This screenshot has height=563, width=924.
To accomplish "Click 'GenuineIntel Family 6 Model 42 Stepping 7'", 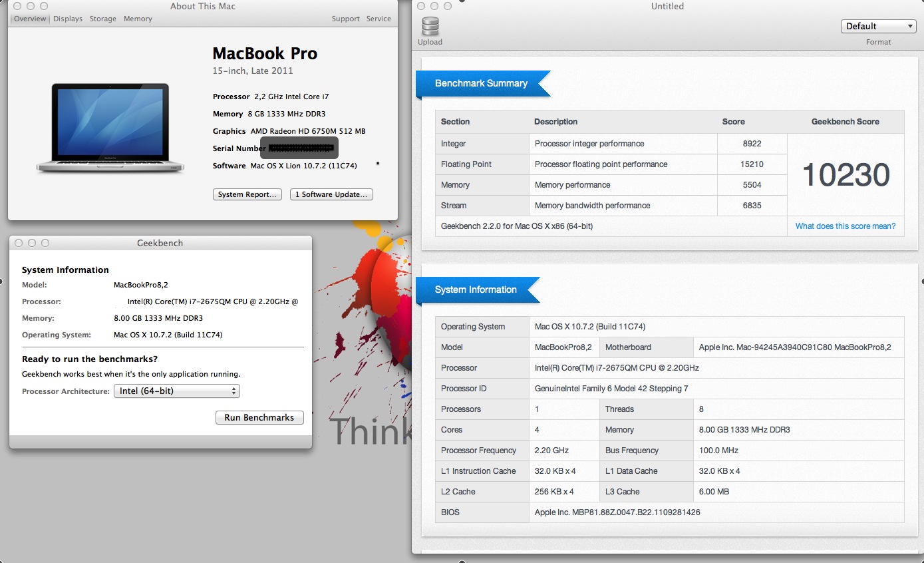I will 611,389.
